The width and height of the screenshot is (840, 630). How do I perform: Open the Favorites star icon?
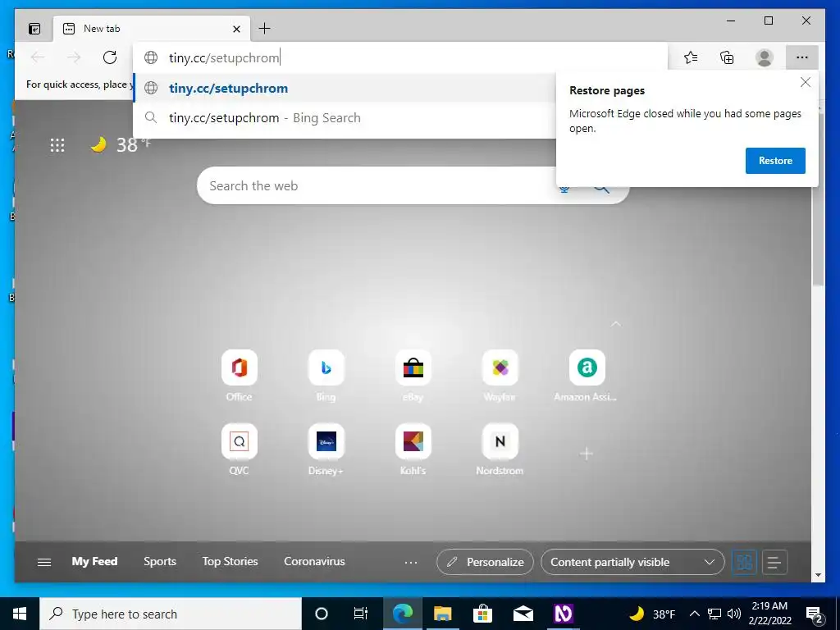(691, 57)
